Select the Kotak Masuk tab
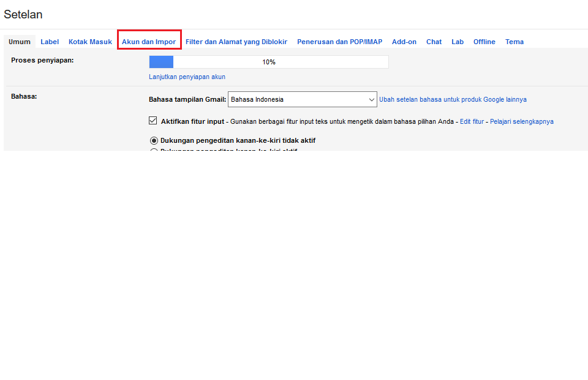The width and height of the screenshot is (588, 380). pos(89,42)
